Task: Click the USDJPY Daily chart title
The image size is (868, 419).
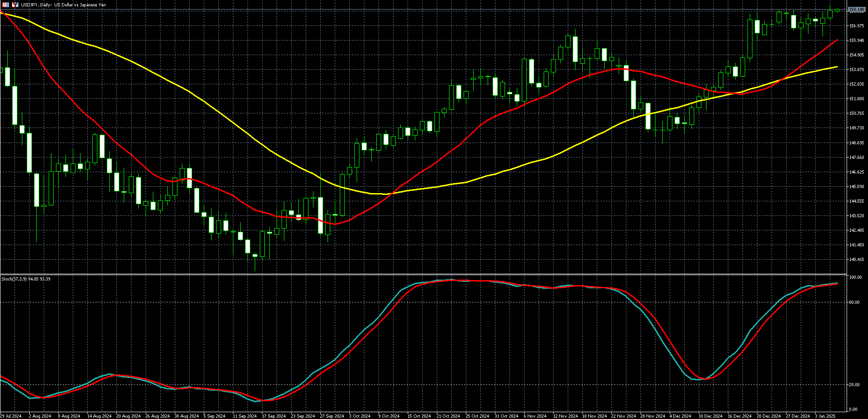Action: [63, 5]
